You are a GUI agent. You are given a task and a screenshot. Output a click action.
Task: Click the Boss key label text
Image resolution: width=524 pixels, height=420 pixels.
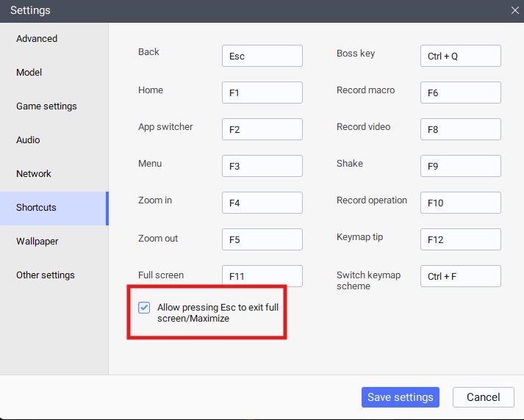point(356,54)
